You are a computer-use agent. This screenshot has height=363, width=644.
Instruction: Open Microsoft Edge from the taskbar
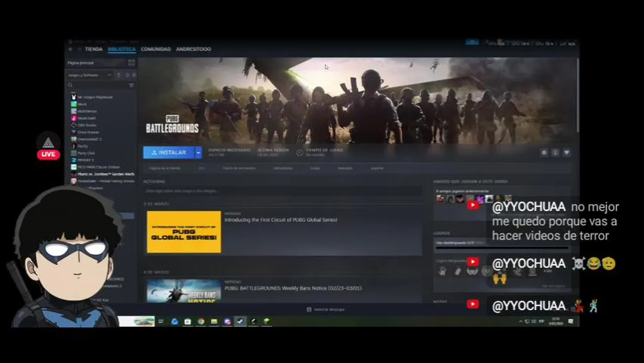click(174, 321)
